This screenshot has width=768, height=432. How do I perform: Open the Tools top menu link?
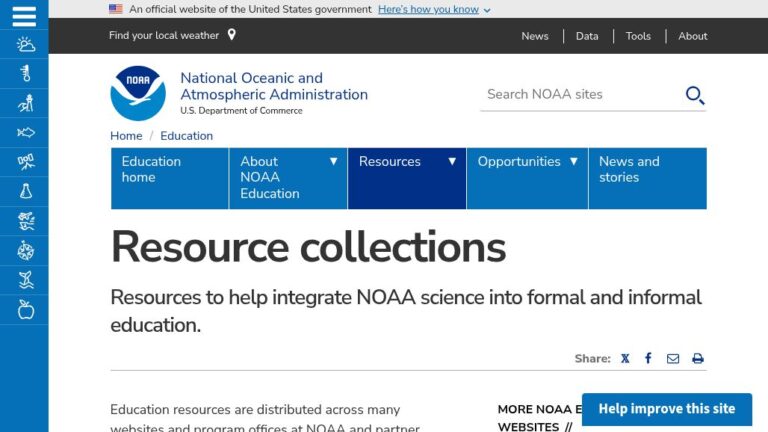(x=638, y=36)
